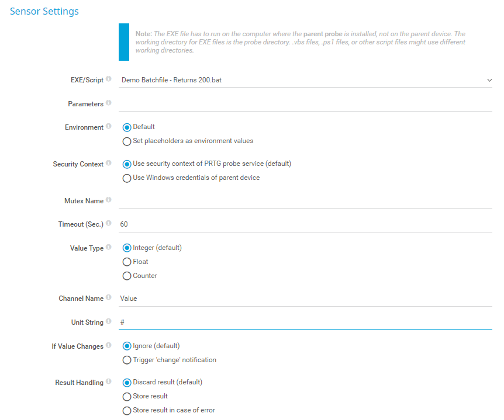
Task: Select the Float value type
Action: pyautogui.click(x=127, y=262)
